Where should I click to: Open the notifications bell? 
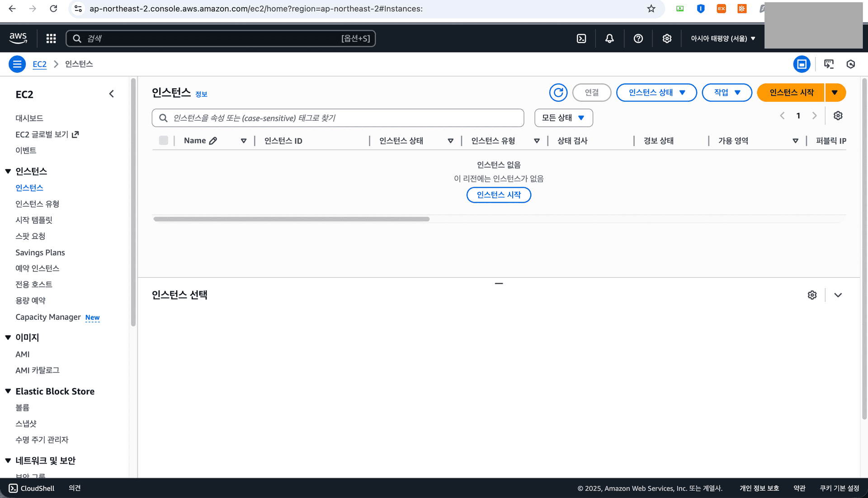(609, 38)
